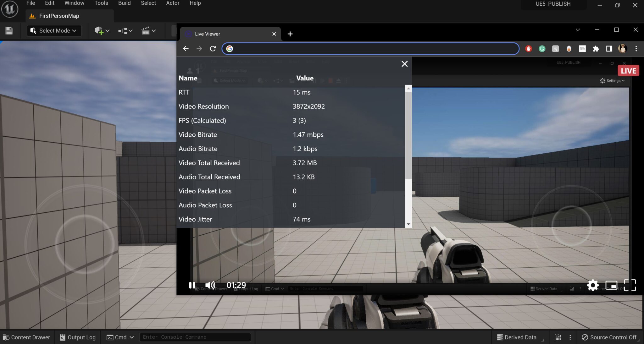Screen dimensions: 644x344
Task: Enter fullscreen in the live viewer
Action: [630, 285]
